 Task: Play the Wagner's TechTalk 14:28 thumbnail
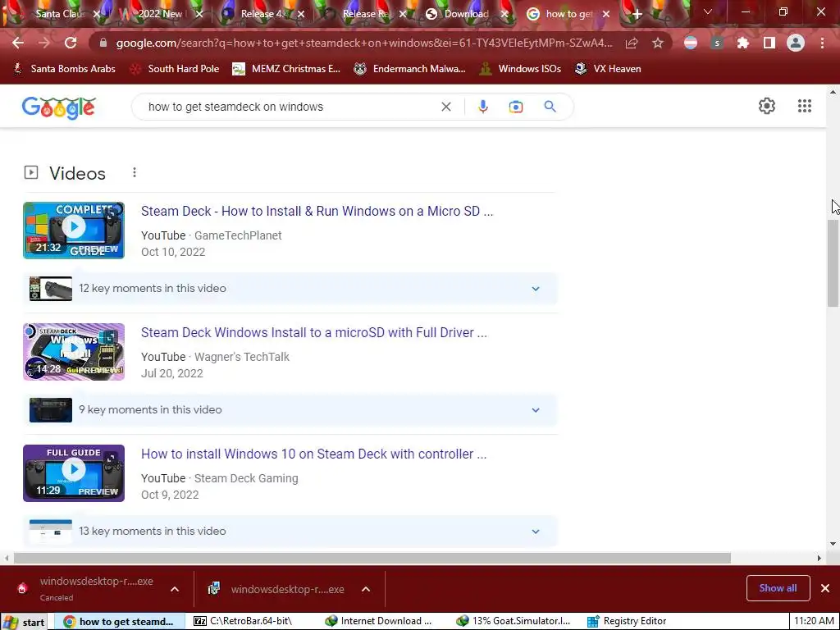74,352
